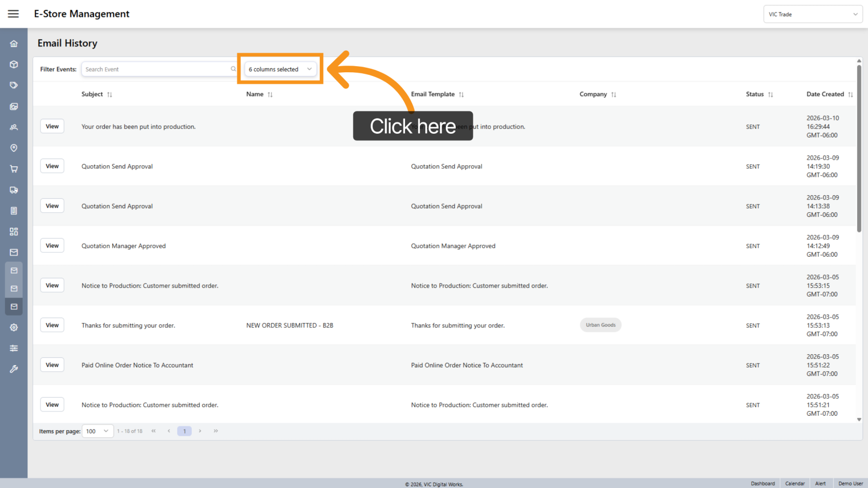
Task: Click View for the NEW ORDER SUBMITTED row
Action: coord(52,325)
